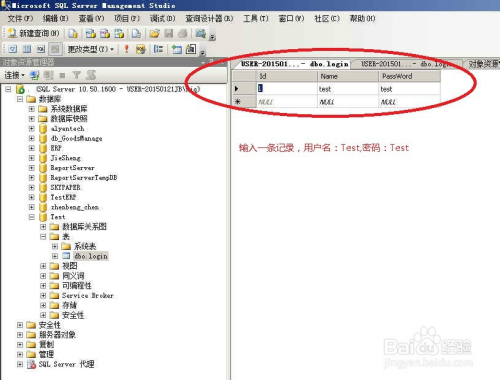The image size is (500, 380).
Task: Toggle the Show Criteria Pane icon
Action: coord(27,49)
